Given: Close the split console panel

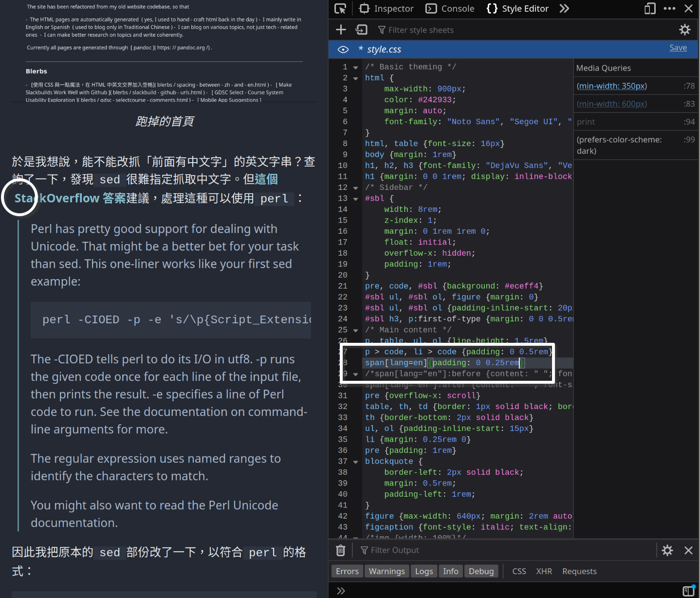Looking at the screenshot, I should tap(688, 550).
